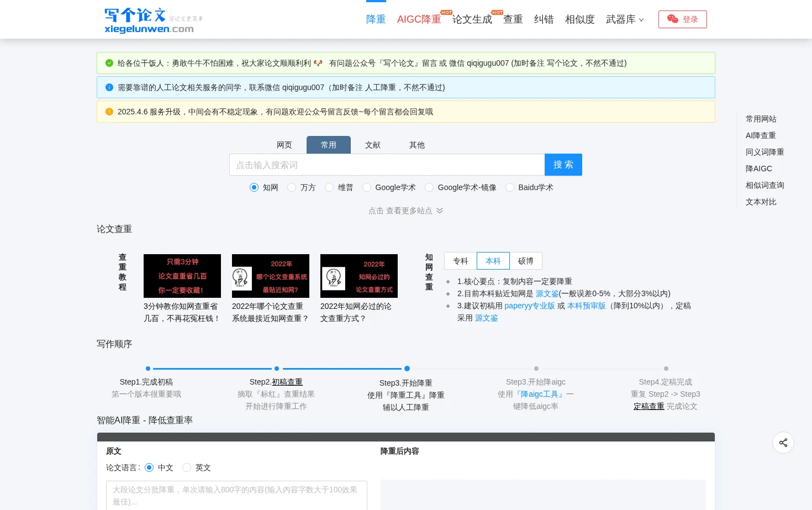Select the 常用 search tab
The width and height of the screenshot is (812, 510).
click(x=329, y=145)
